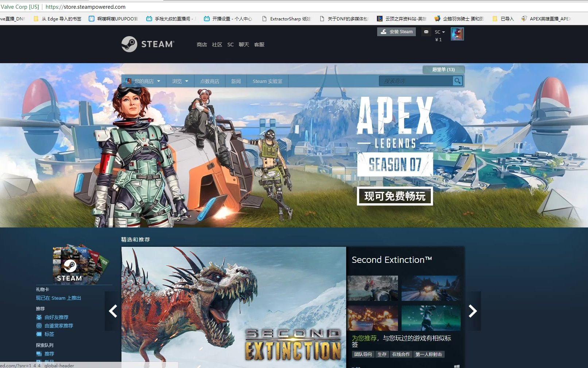Open the 云顶之弈资料站 bookmark
The width and height of the screenshot is (588, 368).
tap(402, 19)
